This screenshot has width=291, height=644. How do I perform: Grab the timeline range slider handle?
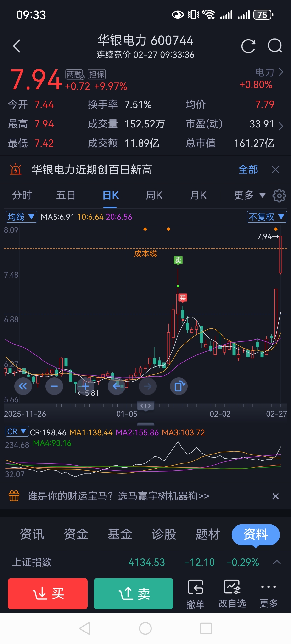(x=146, y=406)
